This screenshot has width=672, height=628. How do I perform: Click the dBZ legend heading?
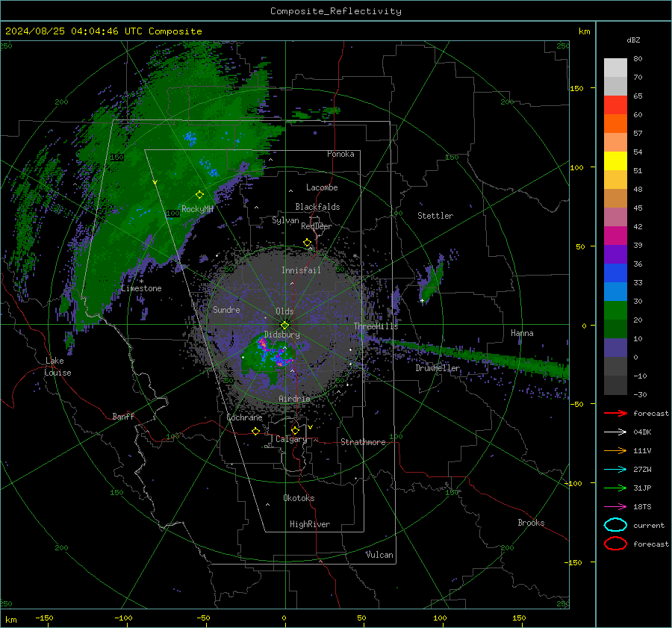pyautogui.click(x=633, y=40)
